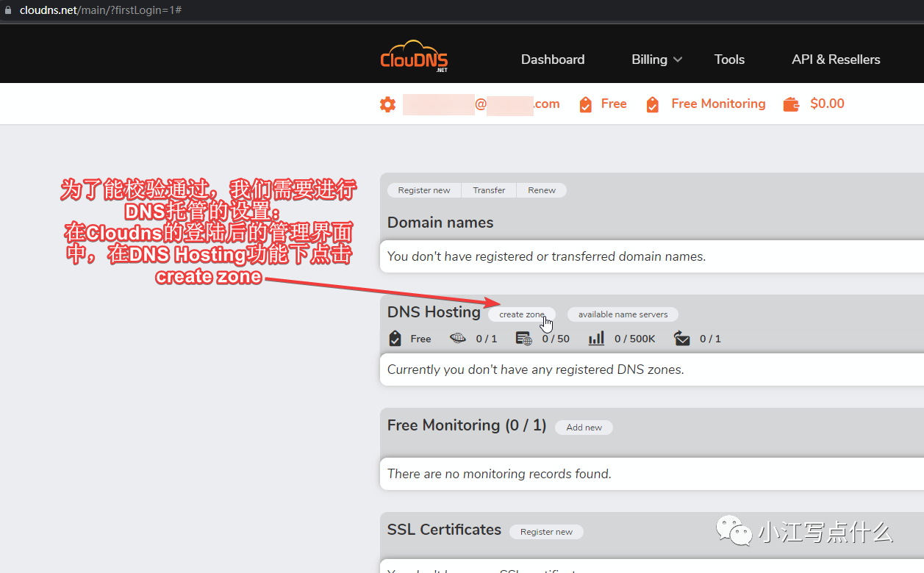The width and height of the screenshot is (924, 573).
Task: Click the Domain names heading
Action: (440, 223)
